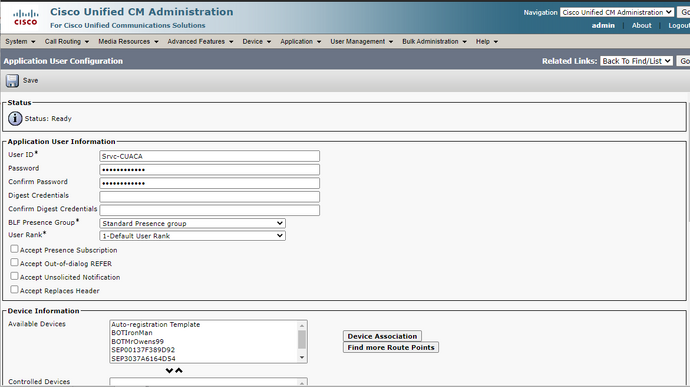Enable Accept Presence Subscription
Image resolution: width=690 pixels, height=387 pixels.
click(x=15, y=249)
